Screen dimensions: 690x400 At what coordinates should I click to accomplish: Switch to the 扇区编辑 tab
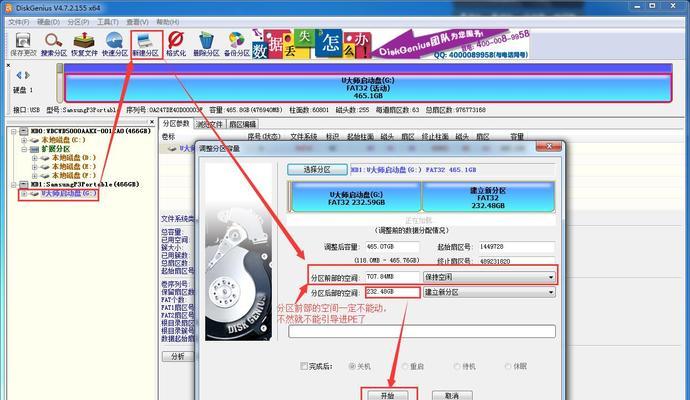pyautogui.click(x=242, y=124)
